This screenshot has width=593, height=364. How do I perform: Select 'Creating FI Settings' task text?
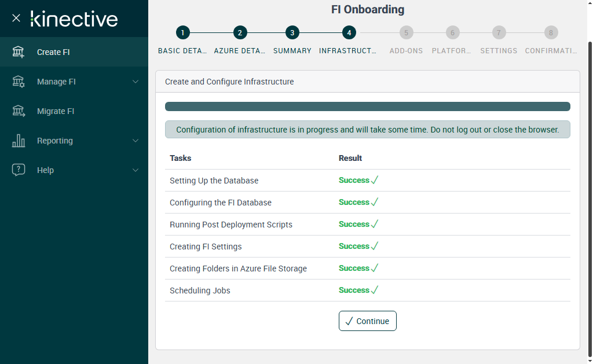(206, 247)
